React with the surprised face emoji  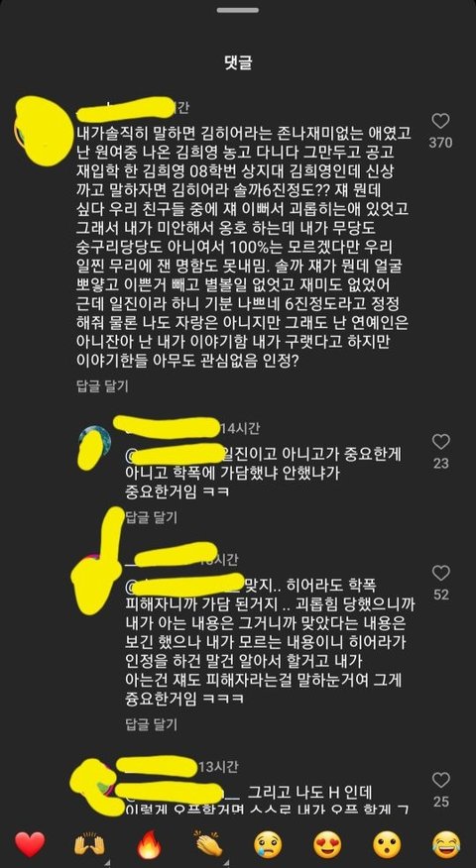pyautogui.click(x=387, y=845)
